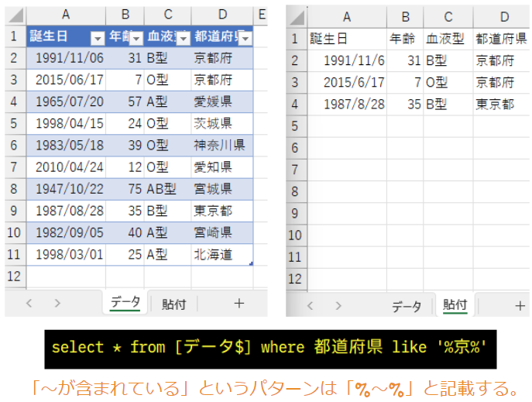This screenshot has height=402, width=532.
Task: Go to next sheet arrow in left workbook
Action: pos(57,303)
